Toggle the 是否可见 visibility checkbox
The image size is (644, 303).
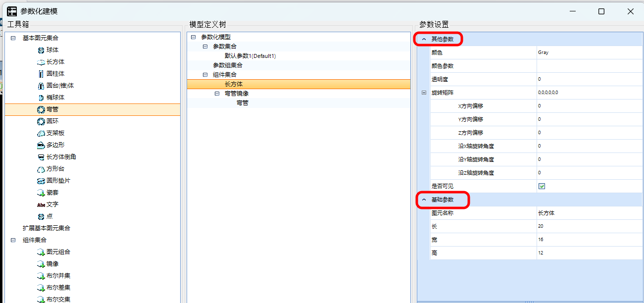[x=542, y=186]
